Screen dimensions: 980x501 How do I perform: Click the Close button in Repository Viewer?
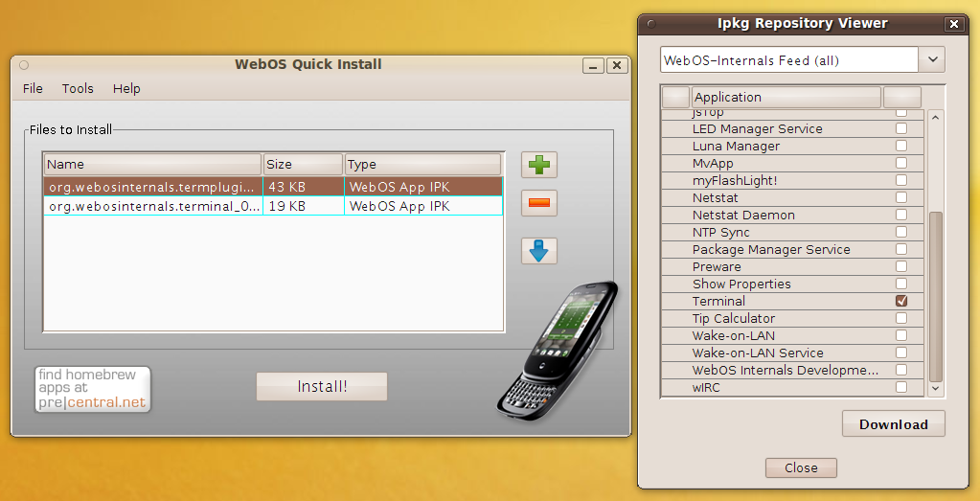point(801,467)
